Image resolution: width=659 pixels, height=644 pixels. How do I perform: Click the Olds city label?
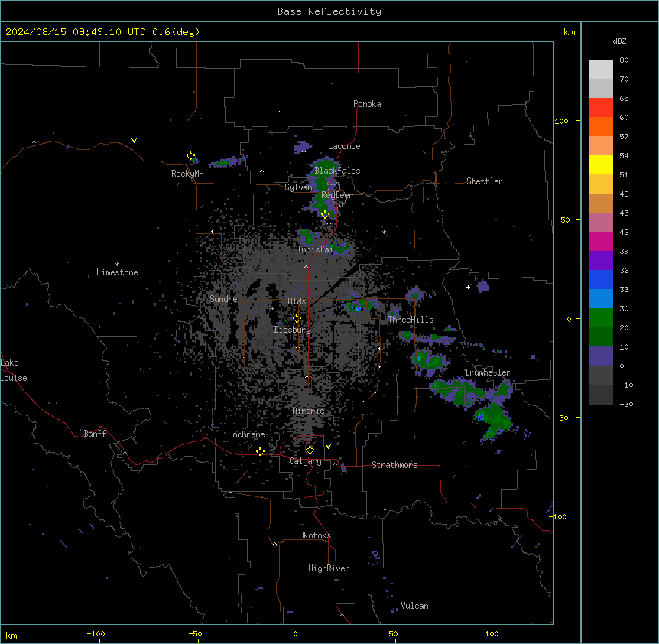[297, 301]
